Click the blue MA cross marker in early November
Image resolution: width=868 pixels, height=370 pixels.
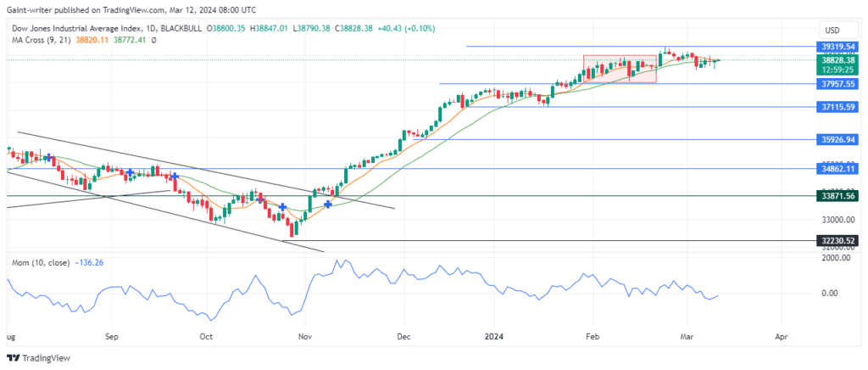tap(328, 205)
